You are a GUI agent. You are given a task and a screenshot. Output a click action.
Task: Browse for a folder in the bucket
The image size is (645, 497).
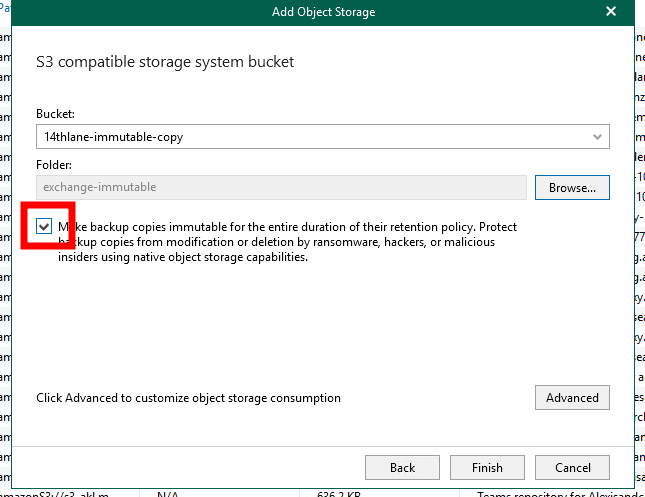point(572,188)
